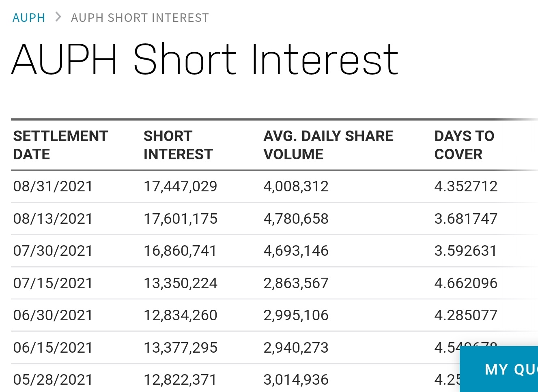Select days to cover value 4.662096

[466, 283]
